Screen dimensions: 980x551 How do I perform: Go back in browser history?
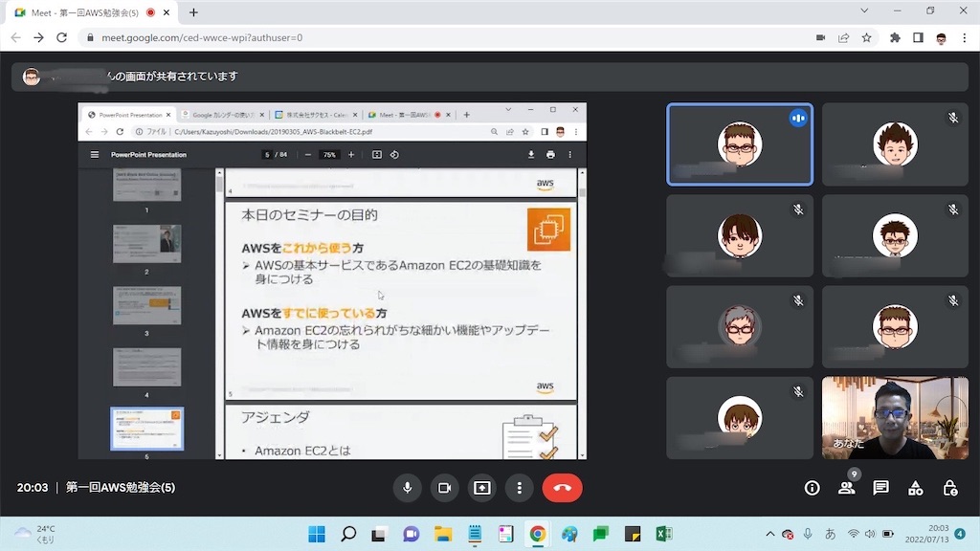[x=16, y=37]
